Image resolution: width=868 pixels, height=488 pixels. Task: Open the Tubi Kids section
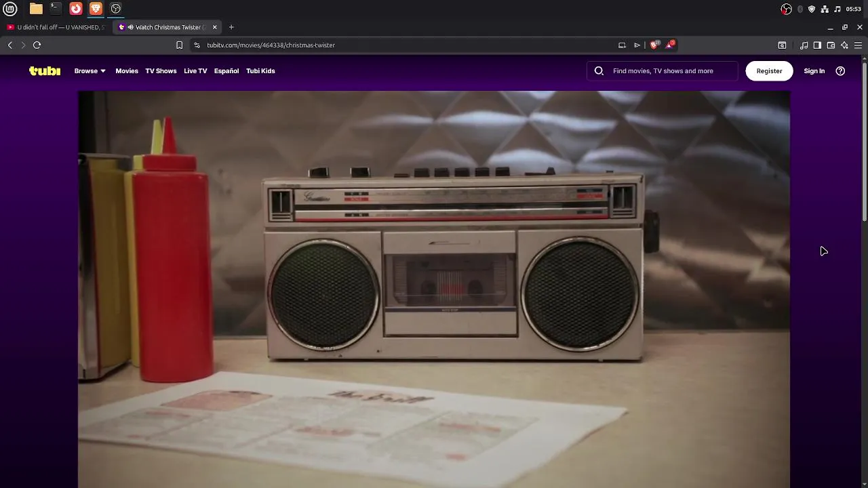260,70
